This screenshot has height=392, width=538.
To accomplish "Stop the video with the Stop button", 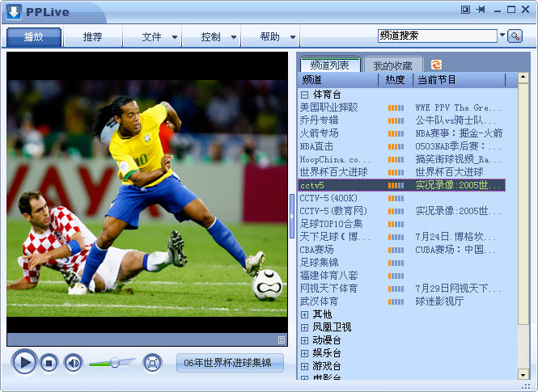I will pyautogui.click(x=49, y=363).
